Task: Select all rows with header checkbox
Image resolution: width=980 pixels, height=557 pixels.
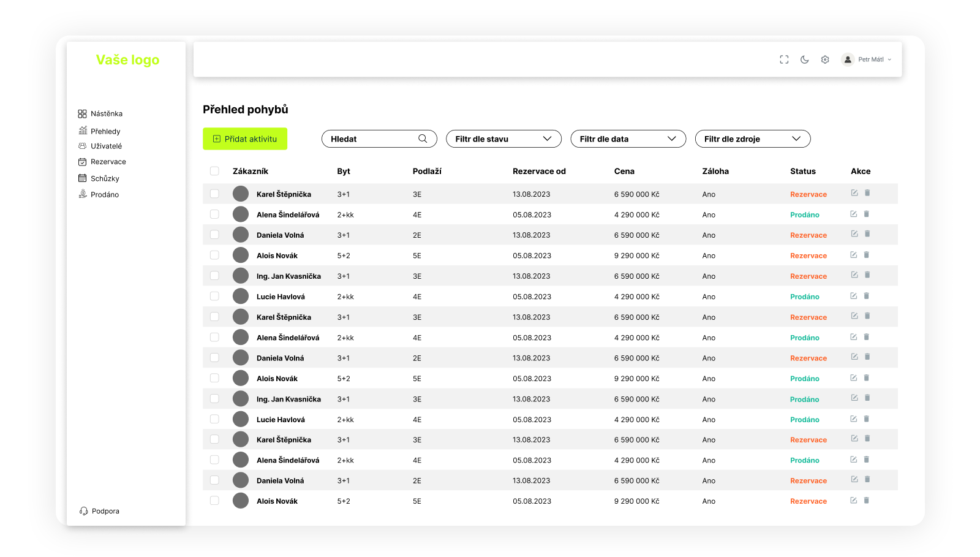Action: point(214,171)
